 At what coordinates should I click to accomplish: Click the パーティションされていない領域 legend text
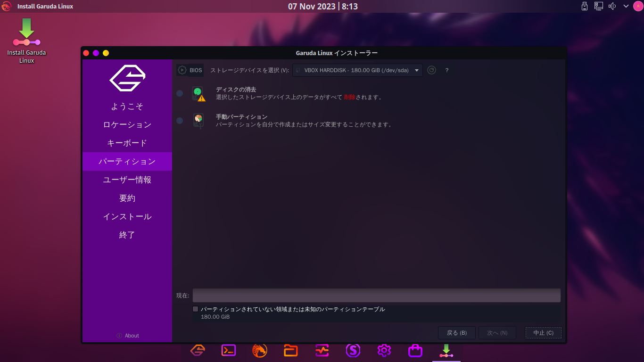[x=293, y=309]
